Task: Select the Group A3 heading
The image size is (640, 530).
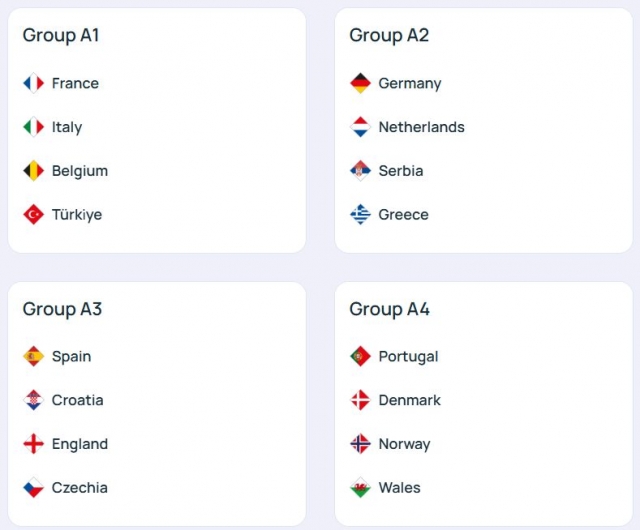Action: (62, 309)
